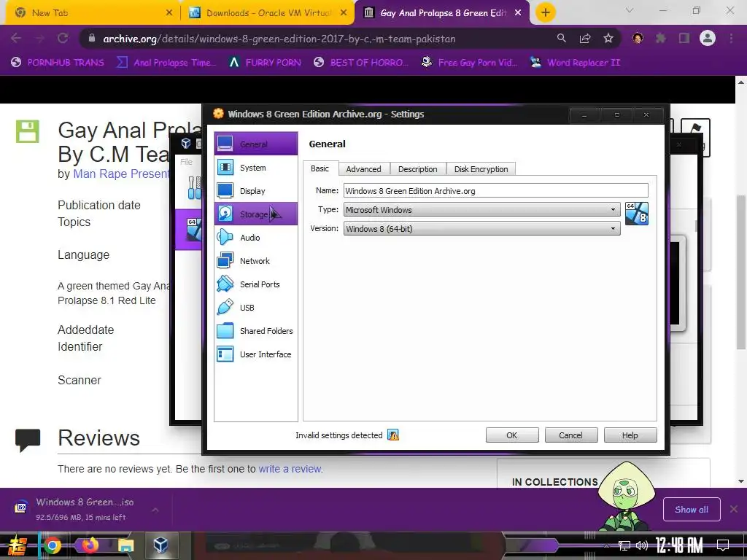
Task: Open the Network settings category
Action: (x=256, y=261)
